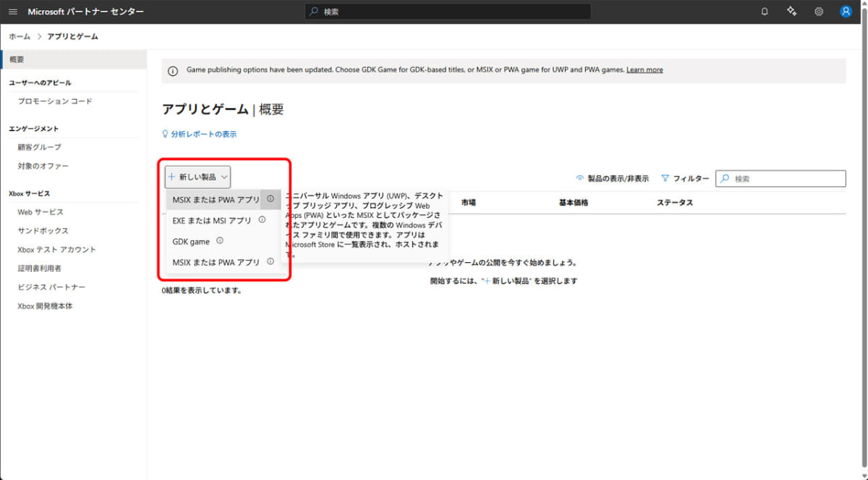Click the ユーザーへのアピール section heading
Screen dimensions: 868x480
coord(40,83)
